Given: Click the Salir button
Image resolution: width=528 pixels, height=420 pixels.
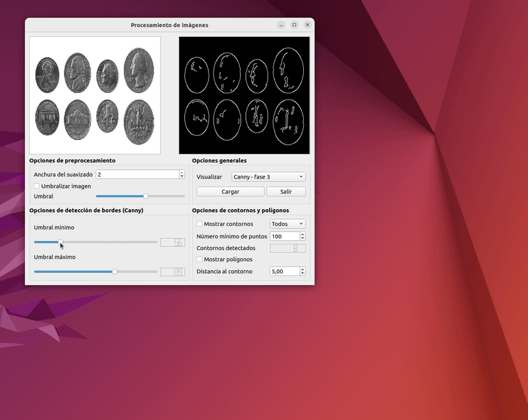Looking at the screenshot, I should pyautogui.click(x=286, y=192).
